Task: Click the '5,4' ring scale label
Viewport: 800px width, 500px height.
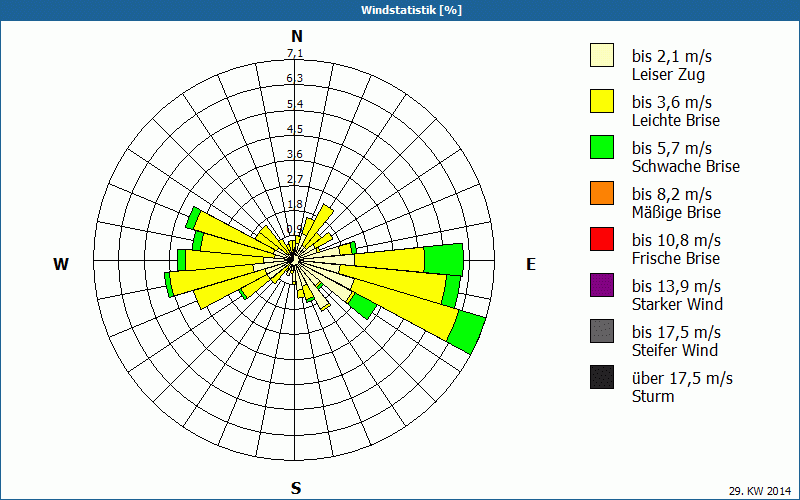Action: pos(295,104)
